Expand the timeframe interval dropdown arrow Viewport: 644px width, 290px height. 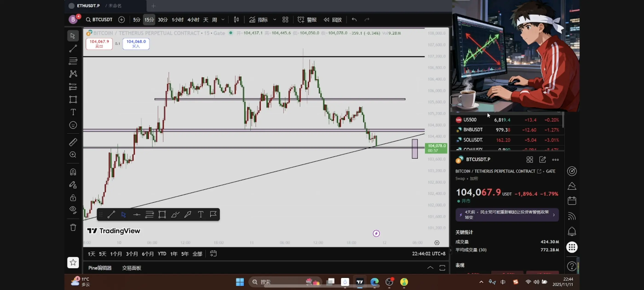point(223,20)
